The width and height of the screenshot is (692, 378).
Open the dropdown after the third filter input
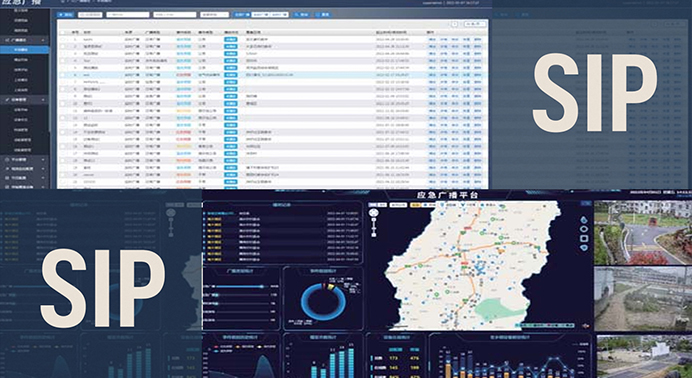(214, 15)
